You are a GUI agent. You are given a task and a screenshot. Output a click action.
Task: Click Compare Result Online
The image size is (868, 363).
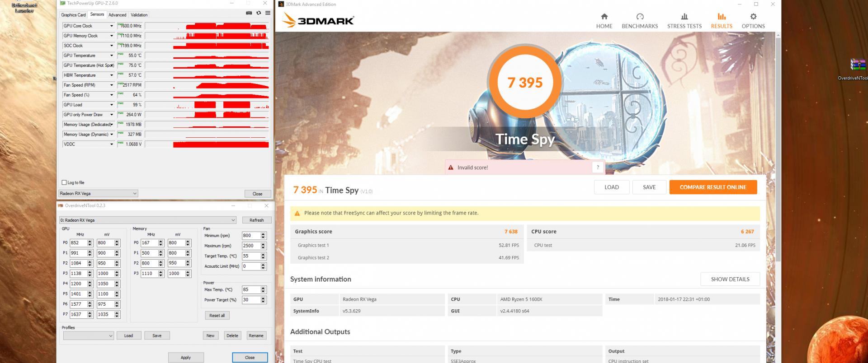click(x=713, y=187)
